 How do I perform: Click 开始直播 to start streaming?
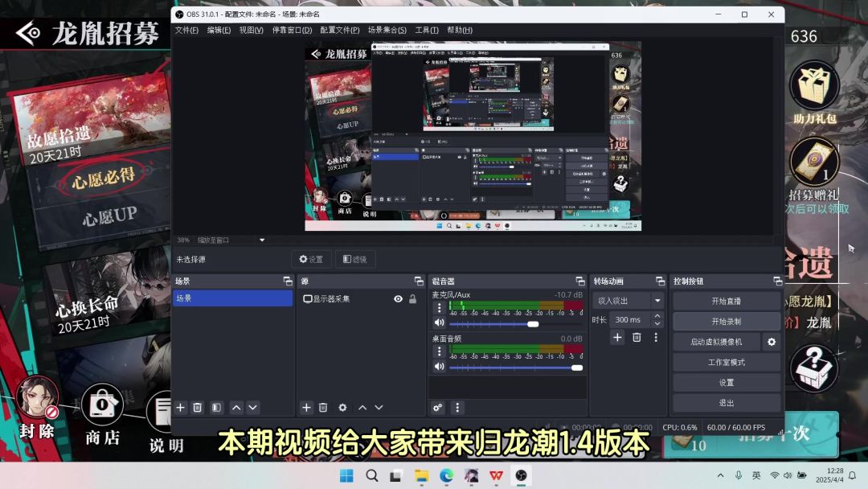click(x=726, y=301)
